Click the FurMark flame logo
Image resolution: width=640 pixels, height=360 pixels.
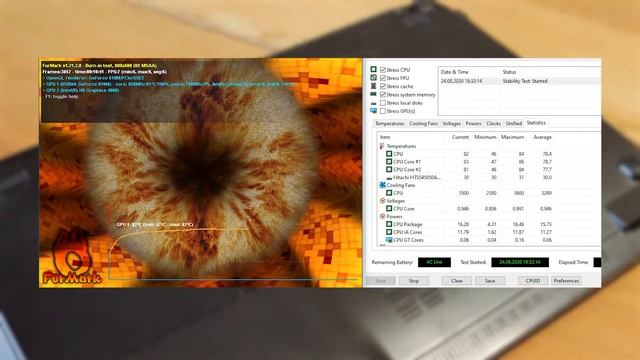[x=72, y=257]
